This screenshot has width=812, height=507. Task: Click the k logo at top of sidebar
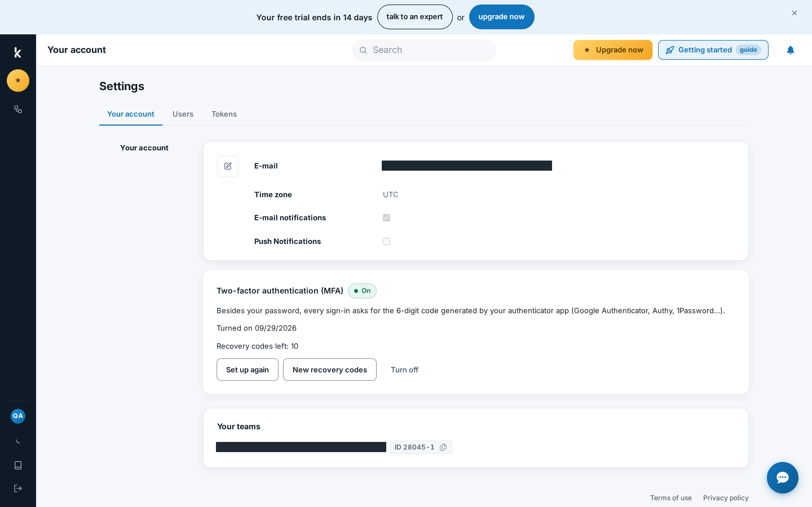[18, 52]
